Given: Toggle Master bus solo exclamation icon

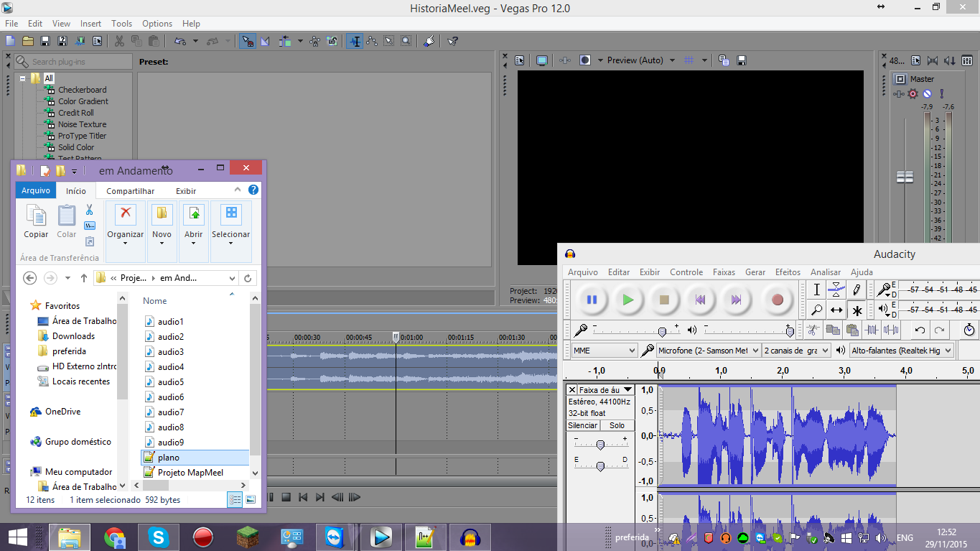Looking at the screenshot, I should tap(941, 93).
